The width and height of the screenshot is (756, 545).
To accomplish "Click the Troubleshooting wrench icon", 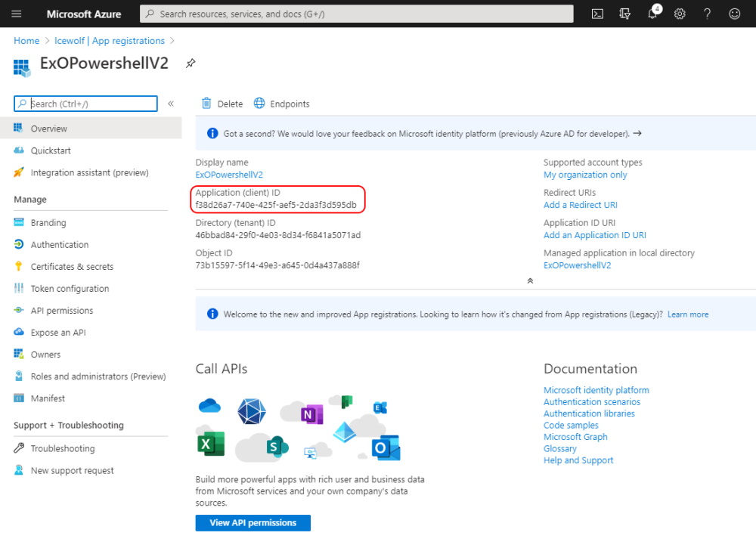I will point(19,448).
